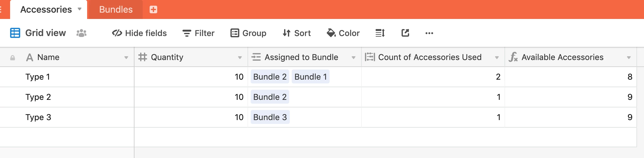Click the Bundle 3 linked record chip
Screen dimensions: 644x158
[270, 117]
